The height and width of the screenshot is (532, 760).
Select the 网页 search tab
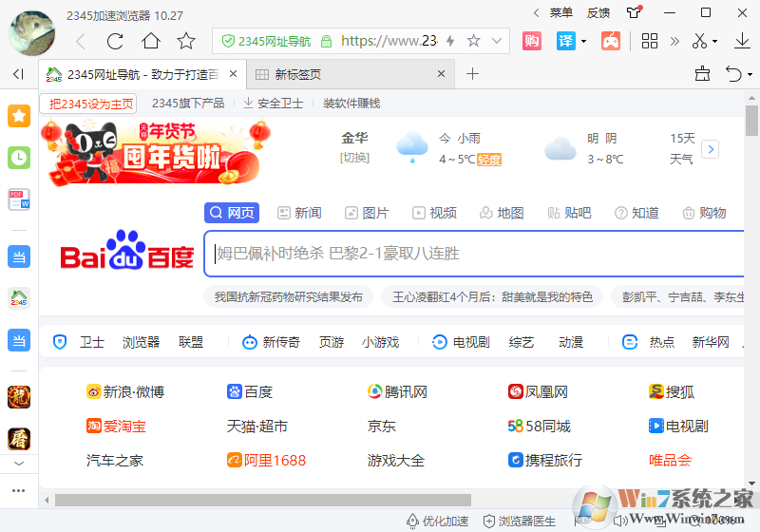pos(232,213)
